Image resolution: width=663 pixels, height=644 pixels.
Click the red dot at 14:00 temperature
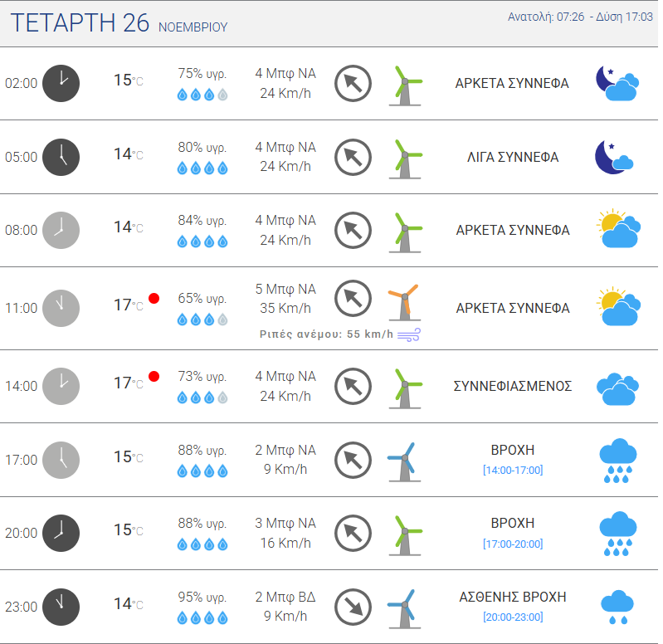pos(154,376)
